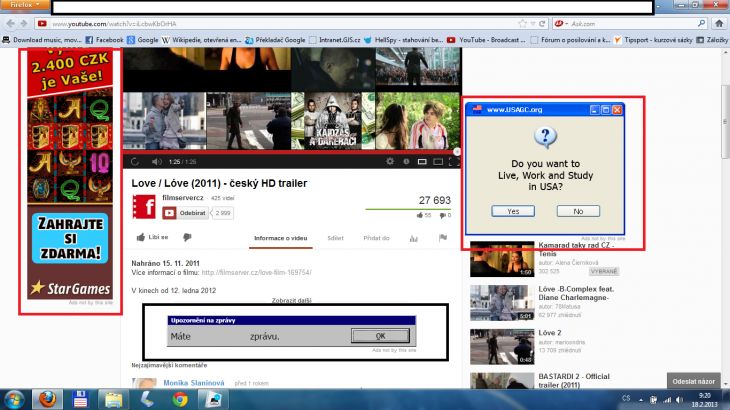
Task: Click the 27 693 view count
Action: (434, 201)
